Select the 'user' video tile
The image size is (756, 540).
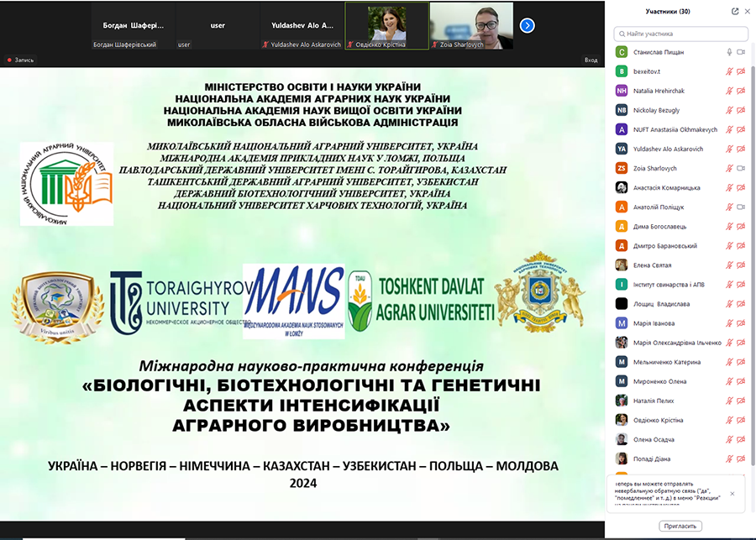tap(218, 25)
